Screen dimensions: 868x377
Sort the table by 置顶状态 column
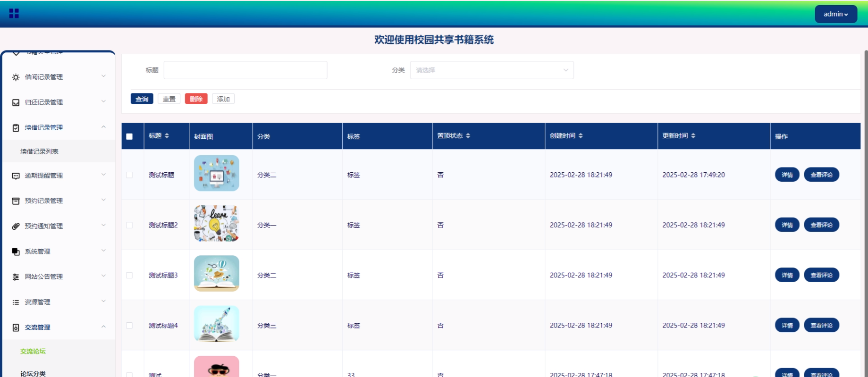pyautogui.click(x=468, y=136)
